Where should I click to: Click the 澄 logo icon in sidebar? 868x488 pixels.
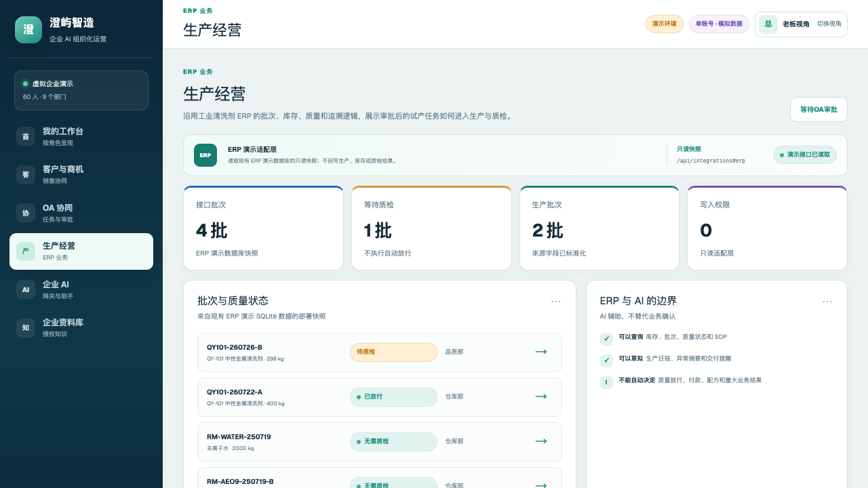(x=28, y=30)
